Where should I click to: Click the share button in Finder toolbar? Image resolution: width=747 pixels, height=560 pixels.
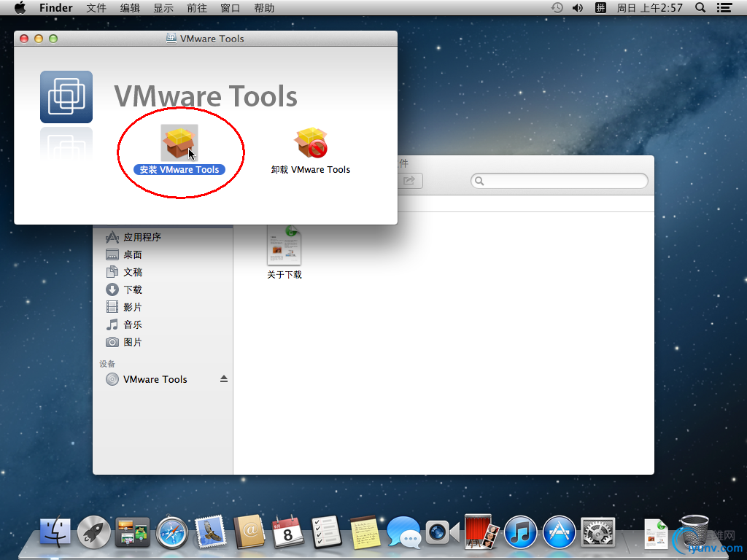[409, 181]
